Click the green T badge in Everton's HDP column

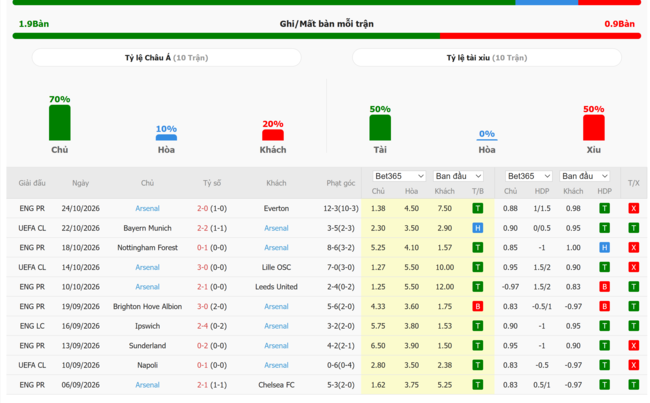604,208
